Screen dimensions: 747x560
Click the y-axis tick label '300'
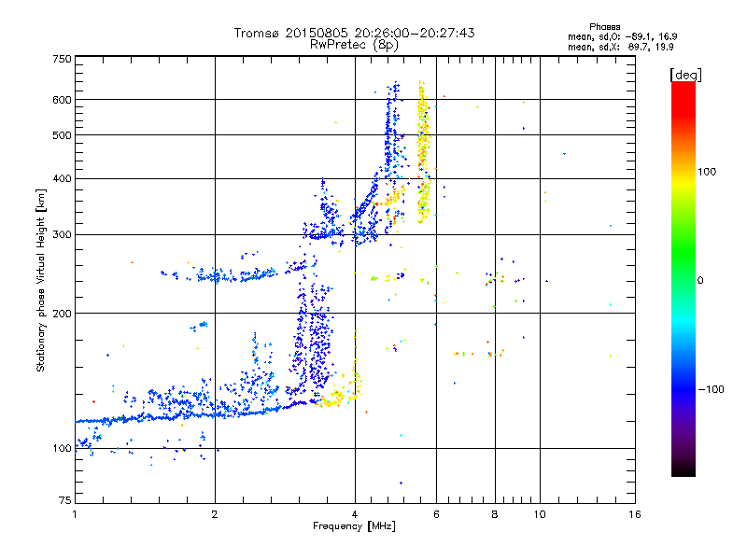(x=62, y=235)
